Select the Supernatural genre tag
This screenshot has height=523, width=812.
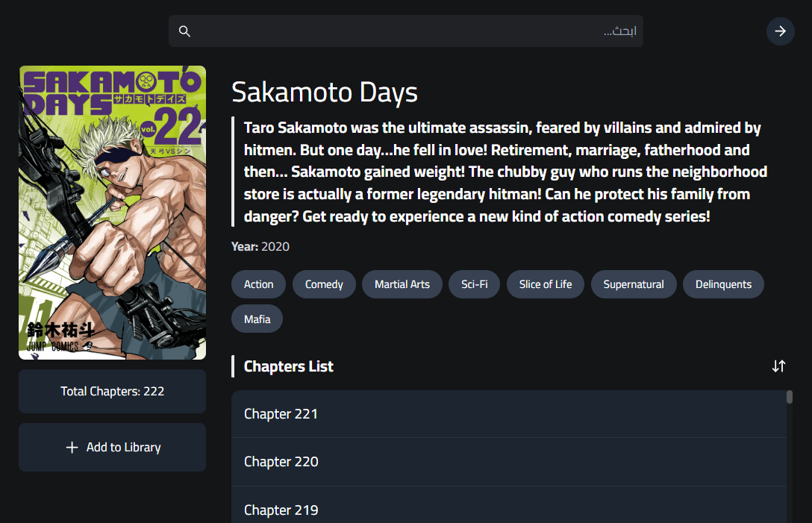634,284
